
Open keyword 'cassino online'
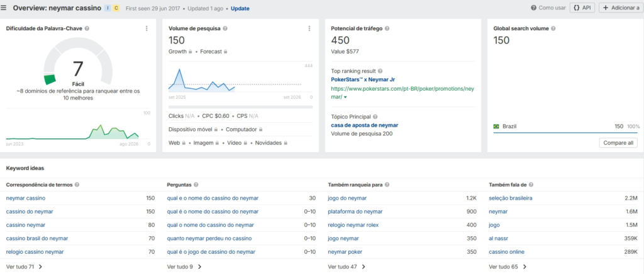click(506, 251)
